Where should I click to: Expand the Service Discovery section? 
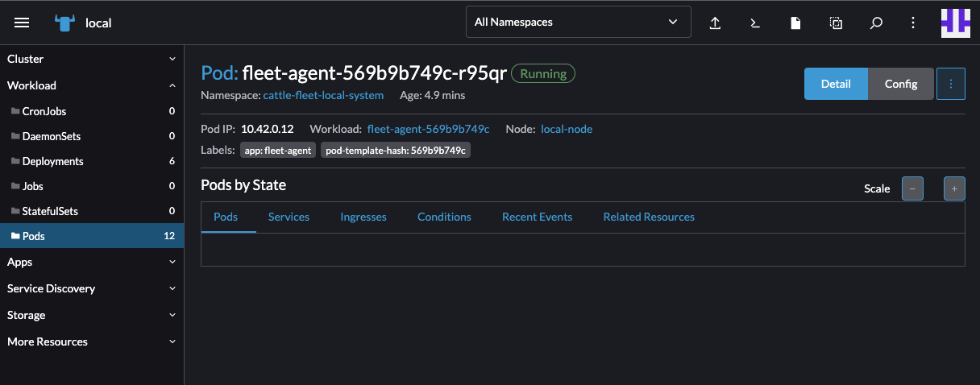[92, 288]
